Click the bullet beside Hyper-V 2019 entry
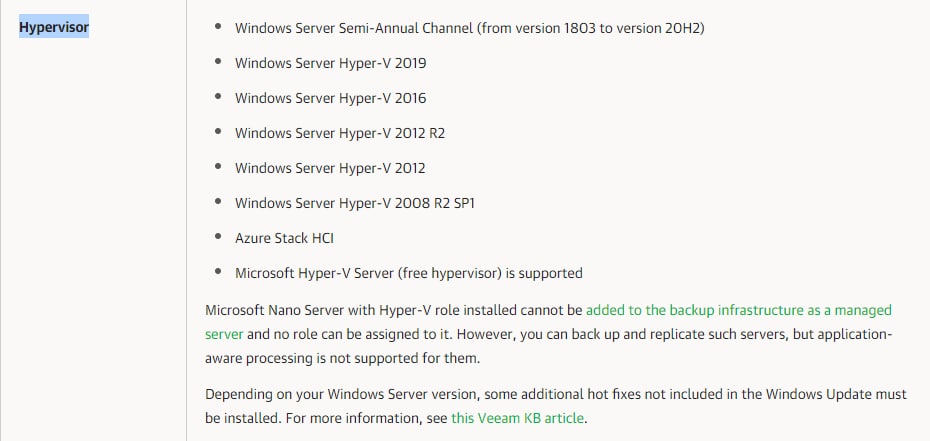 pyautogui.click(x=219, y=63)
